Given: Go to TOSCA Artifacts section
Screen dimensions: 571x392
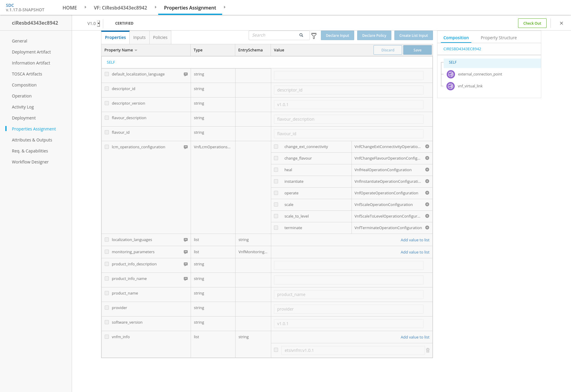Looking at the screenshot, I should point(27,74).
